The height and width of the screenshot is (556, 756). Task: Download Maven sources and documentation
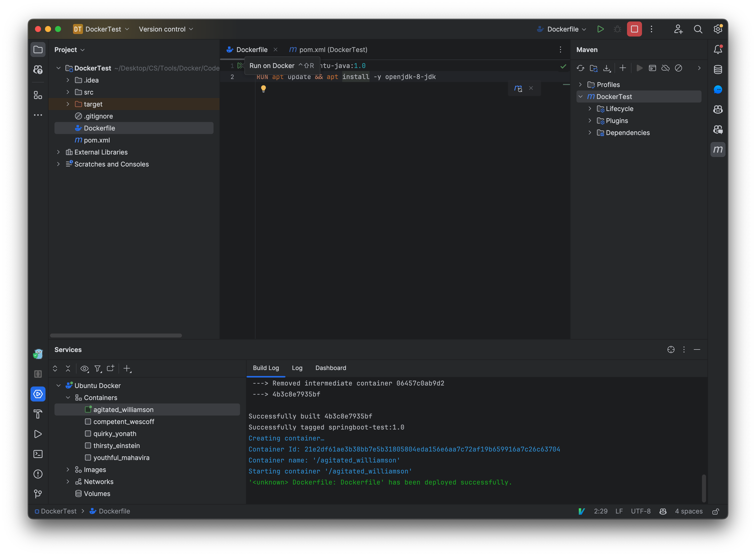pyautogui.click(x=606, y=68)
